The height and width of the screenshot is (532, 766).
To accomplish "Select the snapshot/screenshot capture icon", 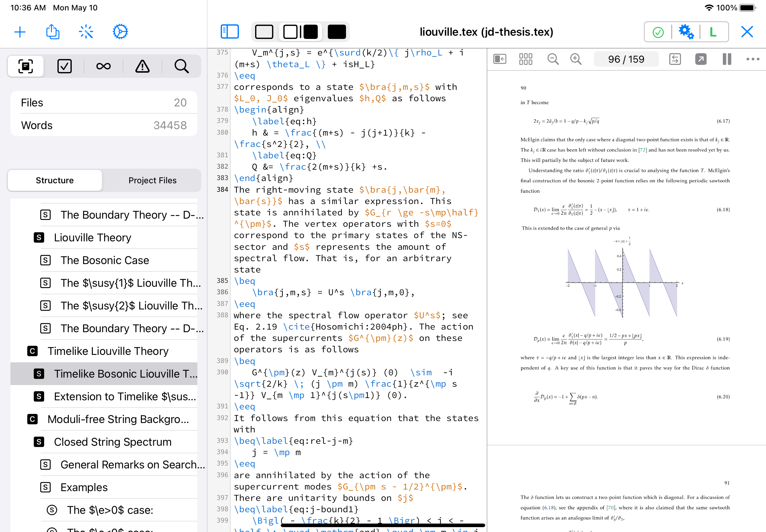I will point(26,65).
